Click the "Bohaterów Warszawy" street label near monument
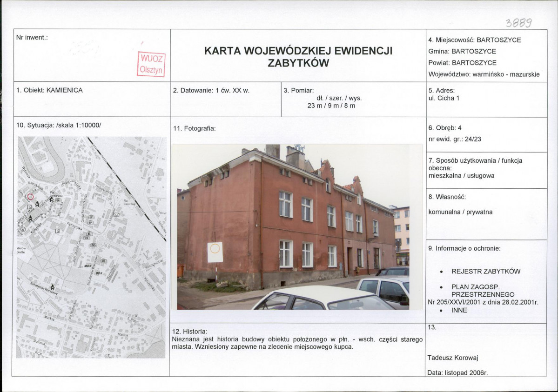Image resolution: width=558 pixels, height=392 pixels. (x=44, y=289)
